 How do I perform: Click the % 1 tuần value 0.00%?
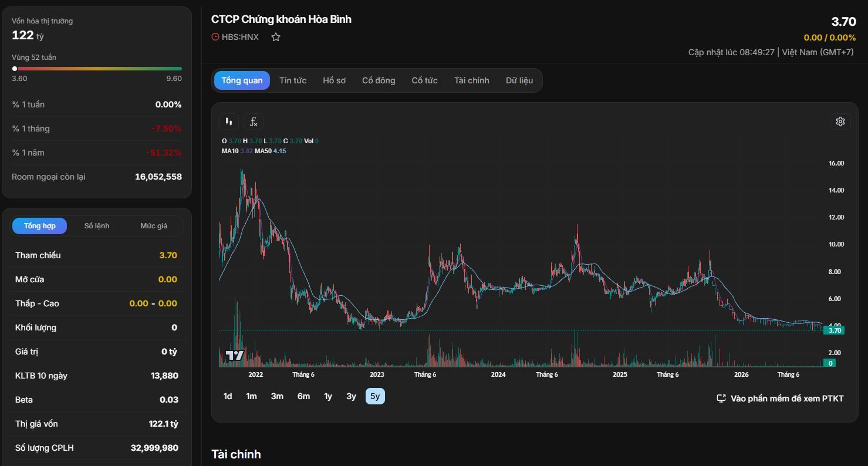point(168,104)
